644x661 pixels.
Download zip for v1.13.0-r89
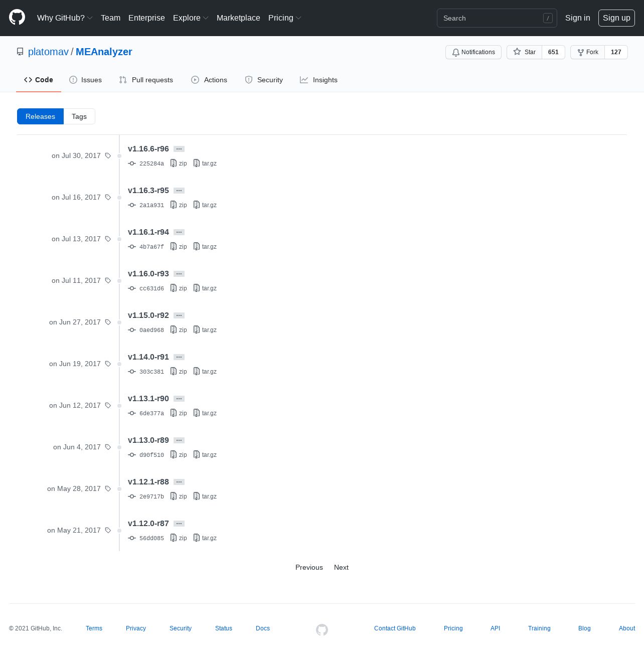pyautogui.click(x=179, y=455)
